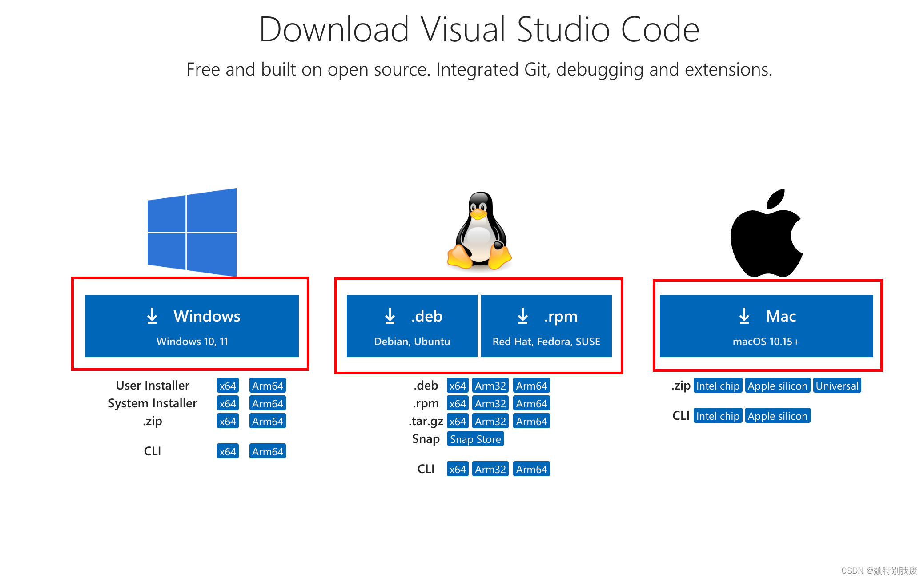The image size is (924, 579).
Task: Download Windows CLI x64
Action: 228,451
